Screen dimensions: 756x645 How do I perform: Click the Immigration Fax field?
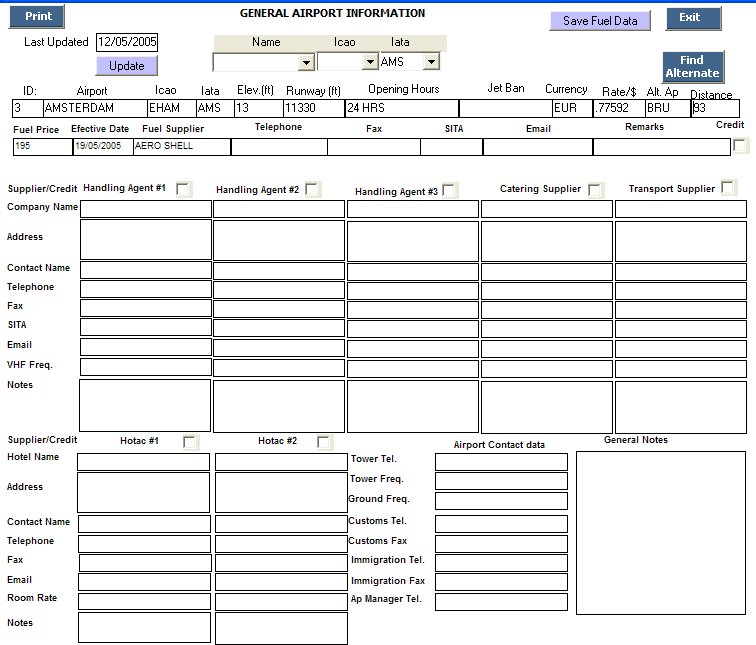click(x=501, y=582)
